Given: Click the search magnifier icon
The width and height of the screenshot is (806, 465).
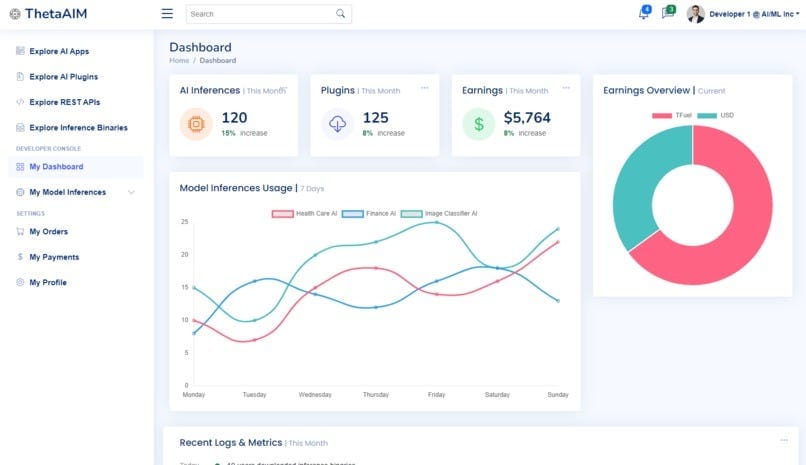Looking at the screenshot, I should (341, 14).
